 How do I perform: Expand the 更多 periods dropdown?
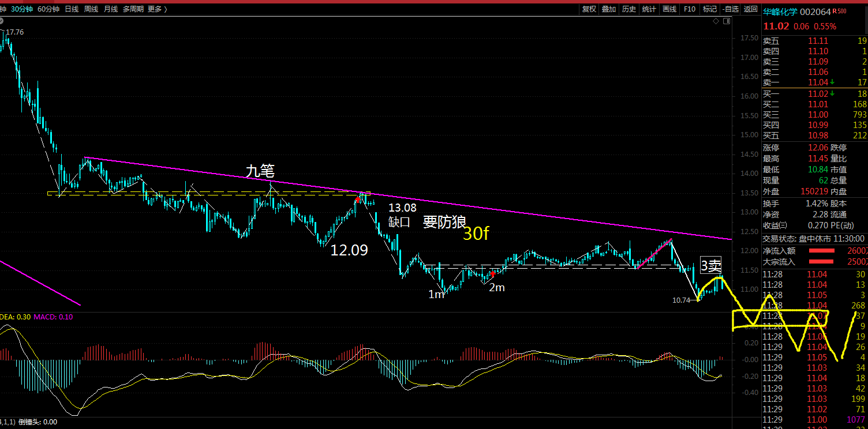(158, 9)
